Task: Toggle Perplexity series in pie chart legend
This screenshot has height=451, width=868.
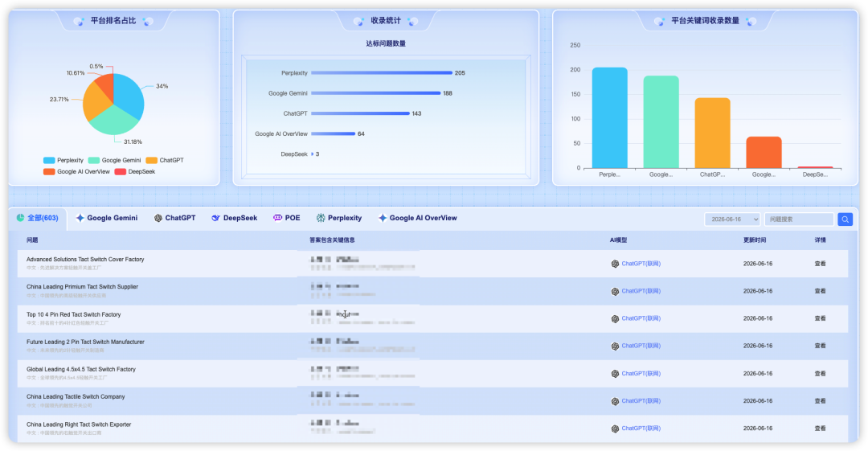Action: [63, 160]
